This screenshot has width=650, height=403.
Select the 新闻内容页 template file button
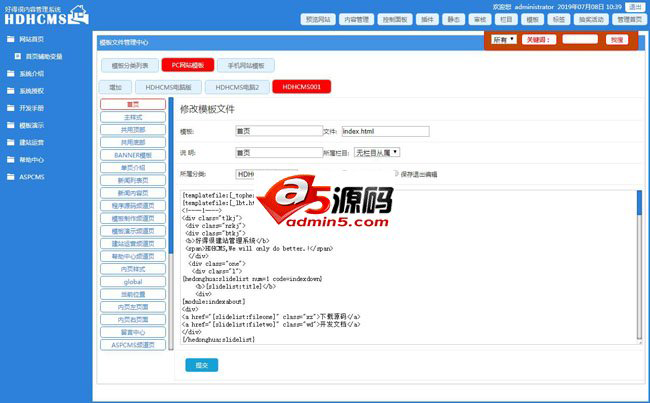[x=133, y=193]
